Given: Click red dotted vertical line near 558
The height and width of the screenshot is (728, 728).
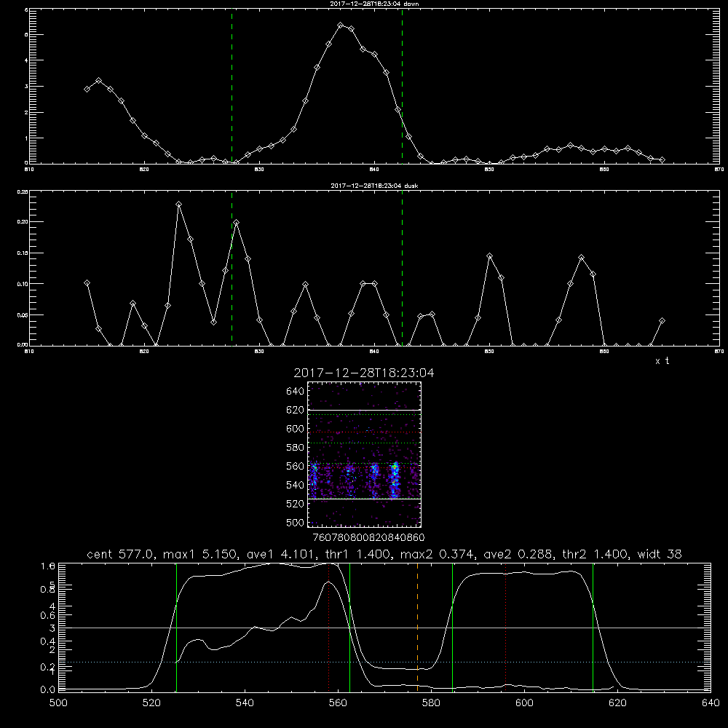Looking at the screenshot, I should click(x=329, y=627).
